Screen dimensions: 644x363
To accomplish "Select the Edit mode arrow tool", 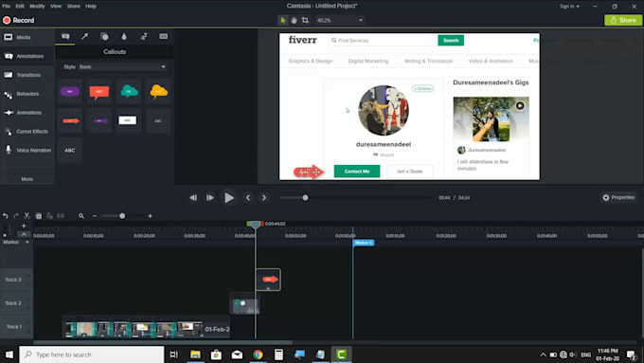I will 283,20.
